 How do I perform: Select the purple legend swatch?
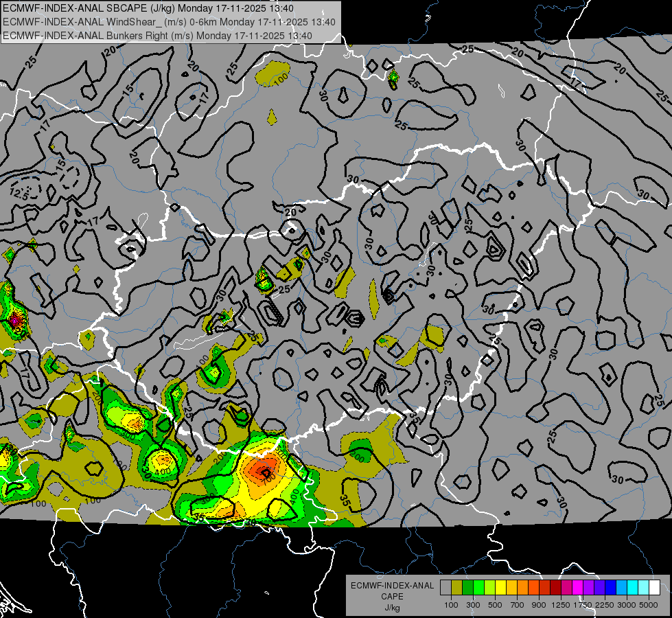pos(589,587)
